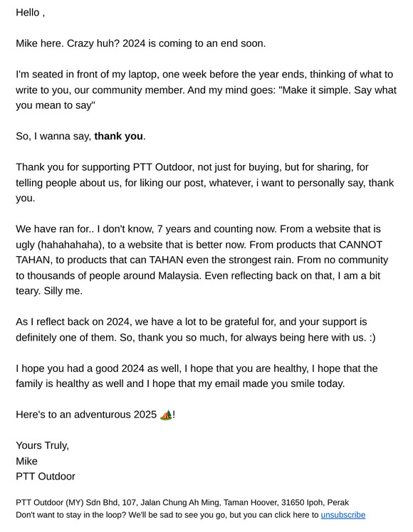Click the bold "thank you" text
Viewport: 413px width, 532px height.
118,136
